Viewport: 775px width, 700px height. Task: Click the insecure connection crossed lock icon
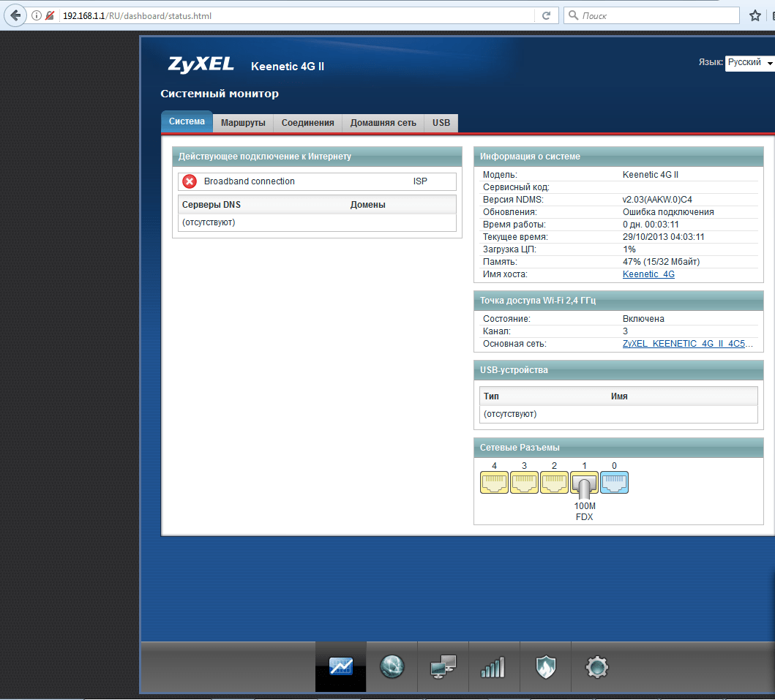click(50, 16)
